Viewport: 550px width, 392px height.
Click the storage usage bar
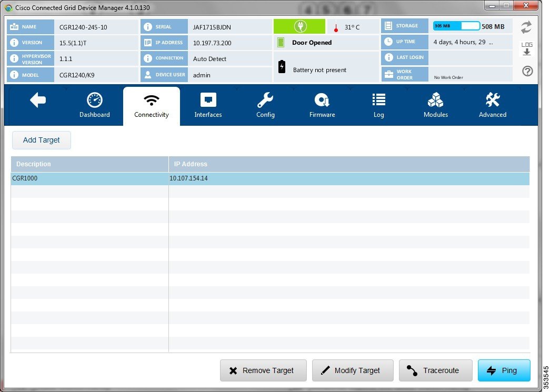456,26
